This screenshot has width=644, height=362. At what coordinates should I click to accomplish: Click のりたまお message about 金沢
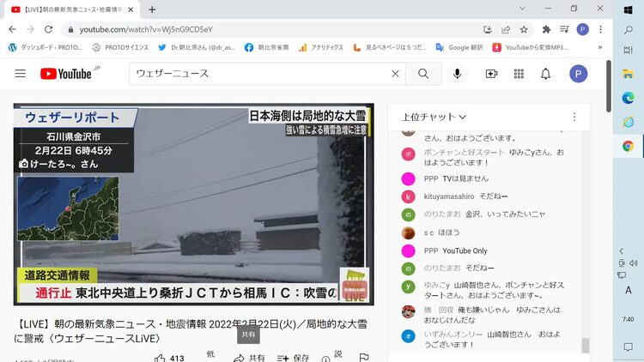(505, 214)
